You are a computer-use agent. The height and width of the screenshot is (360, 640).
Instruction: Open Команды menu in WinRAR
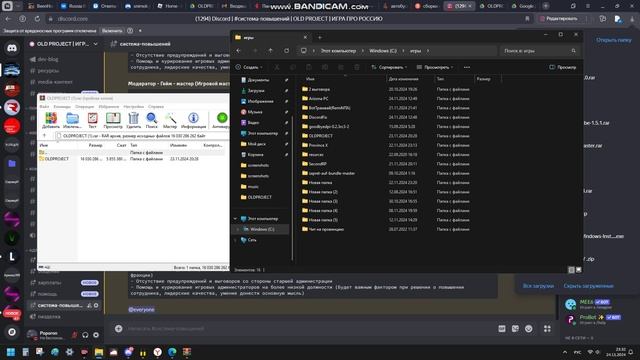click(62, 107)
